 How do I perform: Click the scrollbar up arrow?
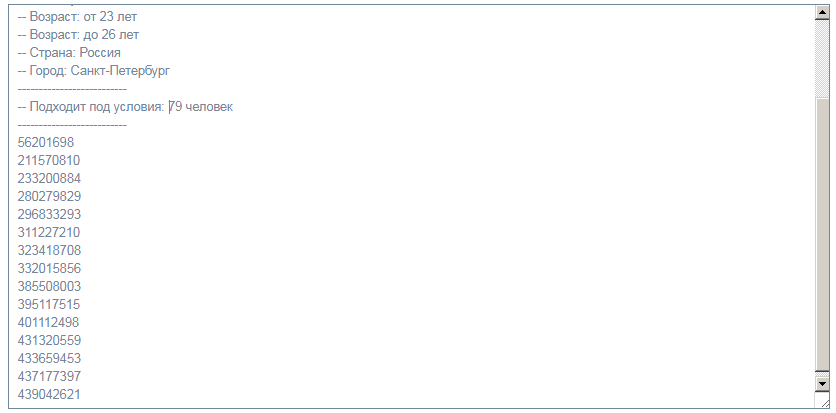[822, 13]
